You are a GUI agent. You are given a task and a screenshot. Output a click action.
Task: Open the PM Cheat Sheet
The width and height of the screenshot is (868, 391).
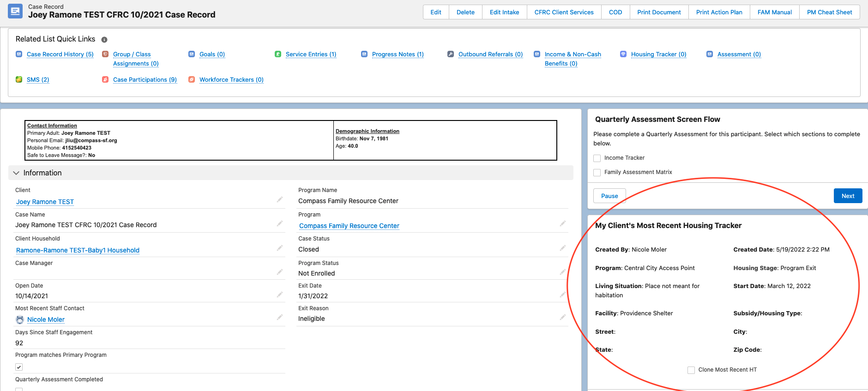[830, 12]
